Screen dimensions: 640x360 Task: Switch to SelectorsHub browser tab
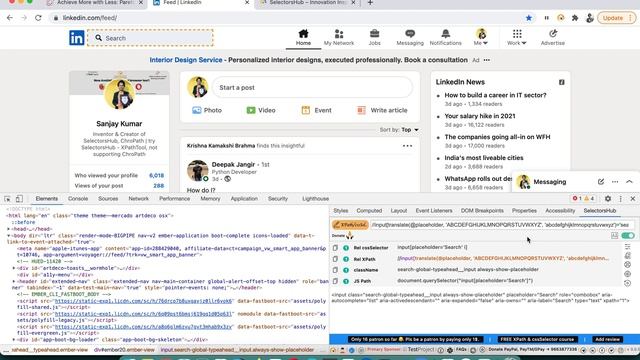pos(307,3)
